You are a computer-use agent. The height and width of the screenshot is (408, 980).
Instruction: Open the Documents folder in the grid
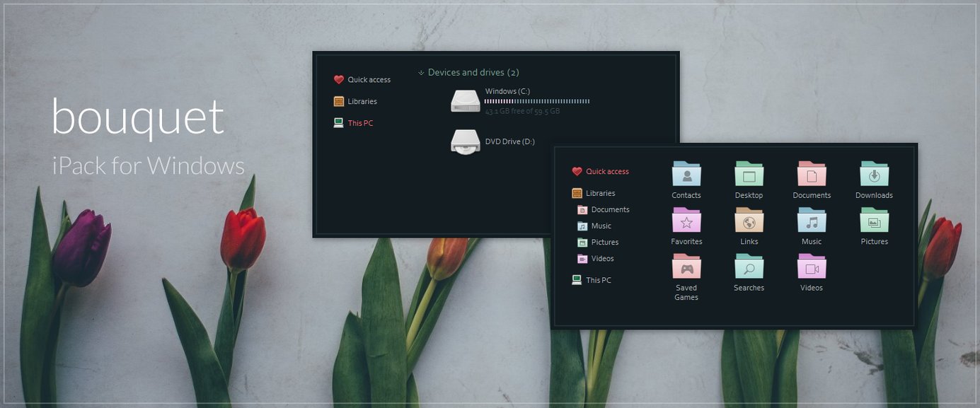pos(812,174)
